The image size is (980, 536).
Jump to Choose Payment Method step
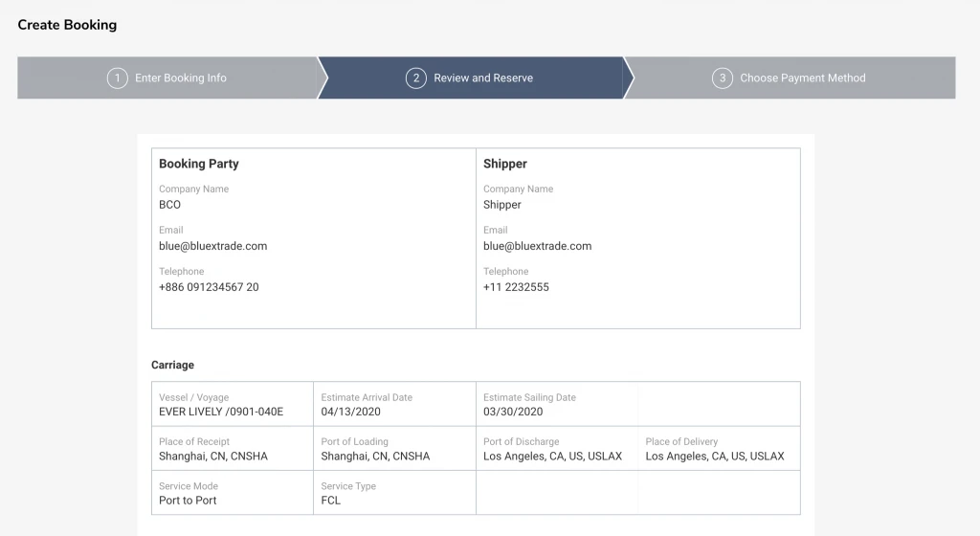pos(802,78)
